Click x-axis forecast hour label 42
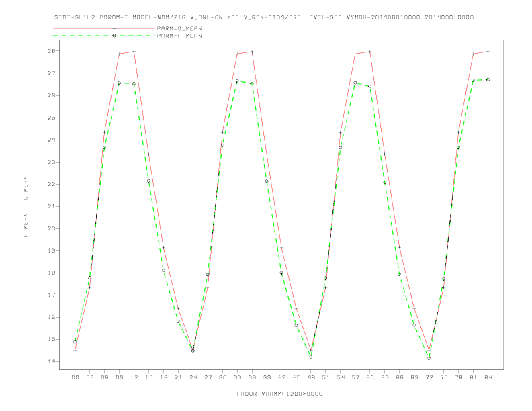 coord(281,377)
